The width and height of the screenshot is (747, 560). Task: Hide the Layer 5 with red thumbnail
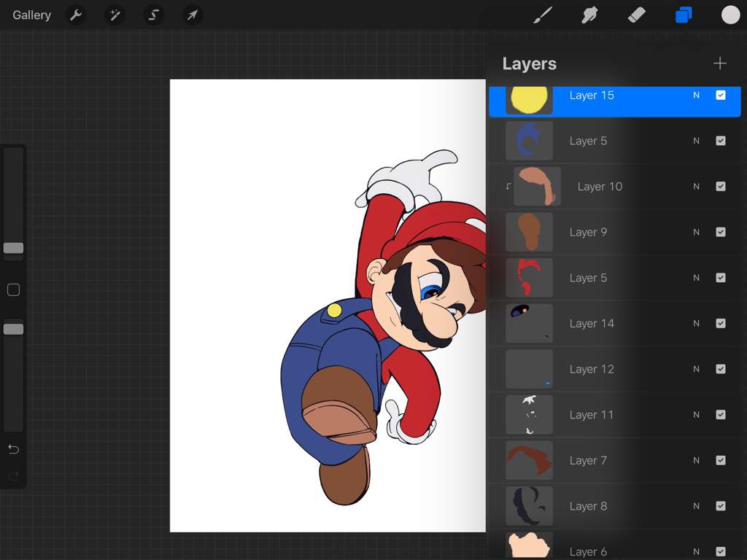[x=721, y=278]
